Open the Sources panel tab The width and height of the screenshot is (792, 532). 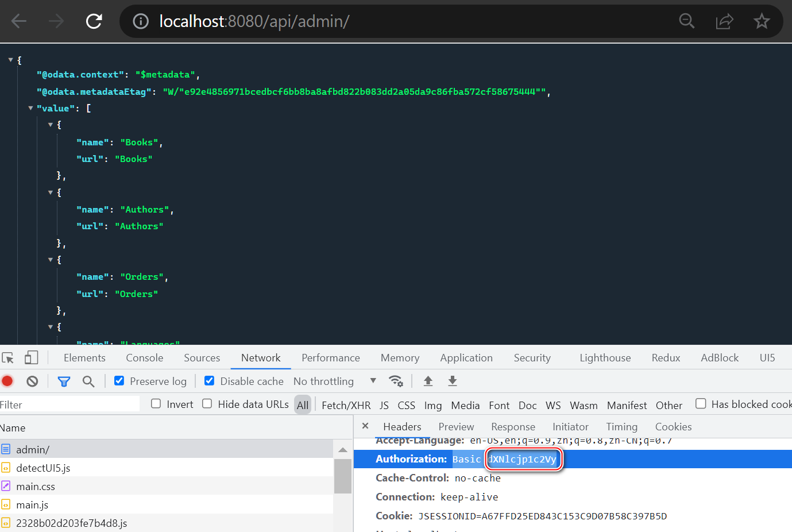[202, 358]
